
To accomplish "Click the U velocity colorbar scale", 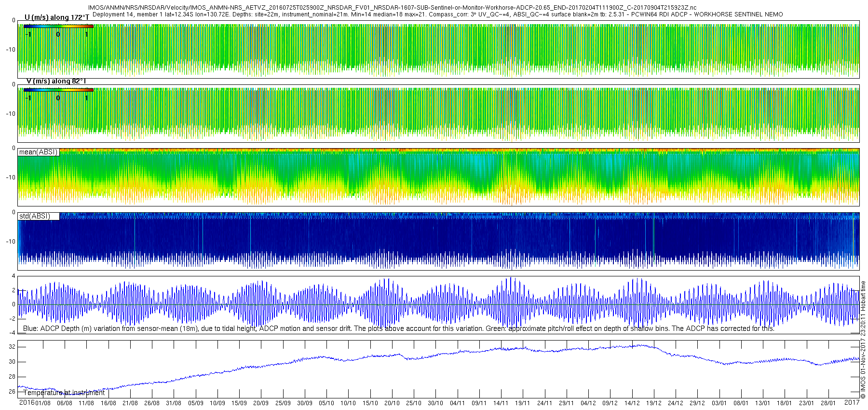I will 58,26.
